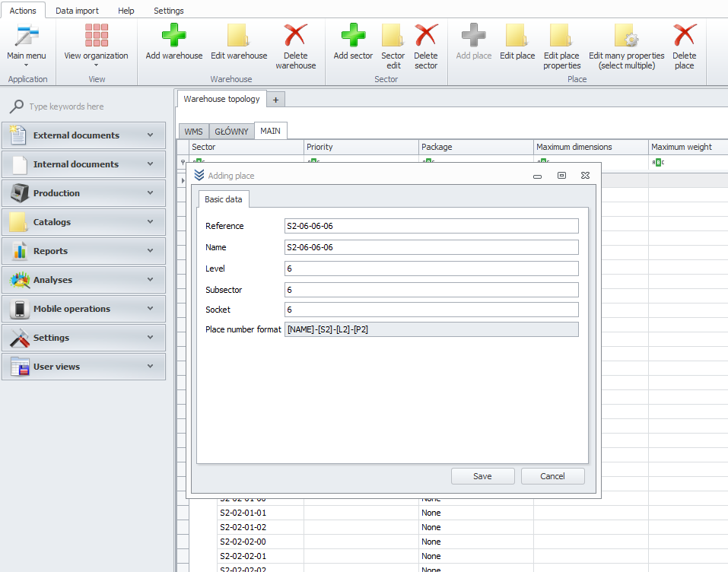Open the Help ribbon tab
The width and height of the screenshot is (728, 572).
click(x=126, y=11)
